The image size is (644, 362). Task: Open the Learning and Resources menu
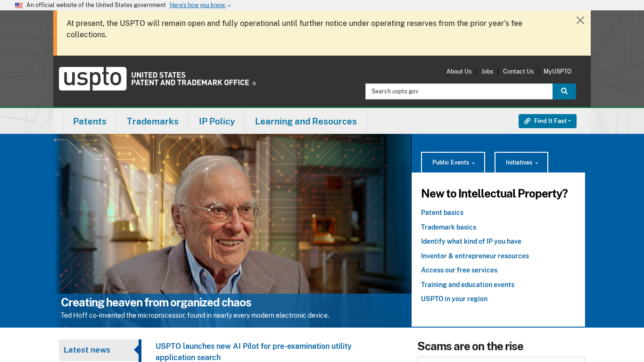click(x=306, y=121)
